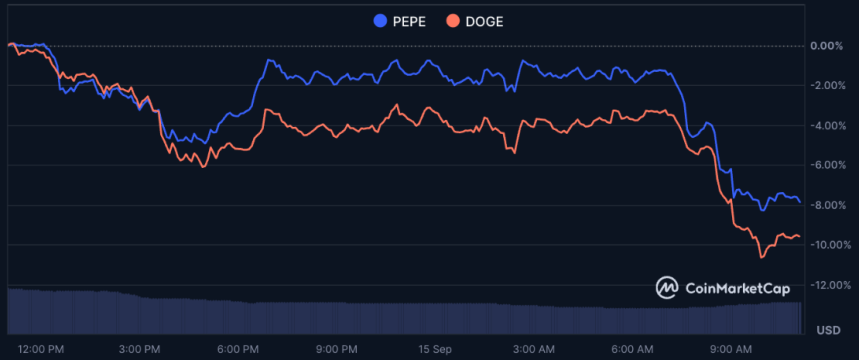This screenshot has width=859, height=360.
Task: Click the -6.00% y-axis label
Action: [x=828, y=165]
